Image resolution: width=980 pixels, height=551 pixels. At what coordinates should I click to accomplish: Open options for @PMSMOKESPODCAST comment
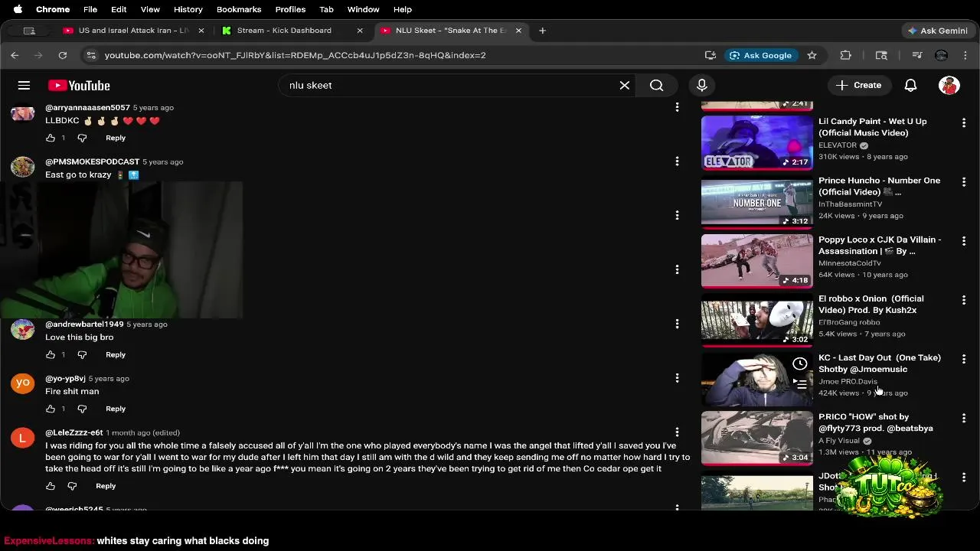pos(677,161)
